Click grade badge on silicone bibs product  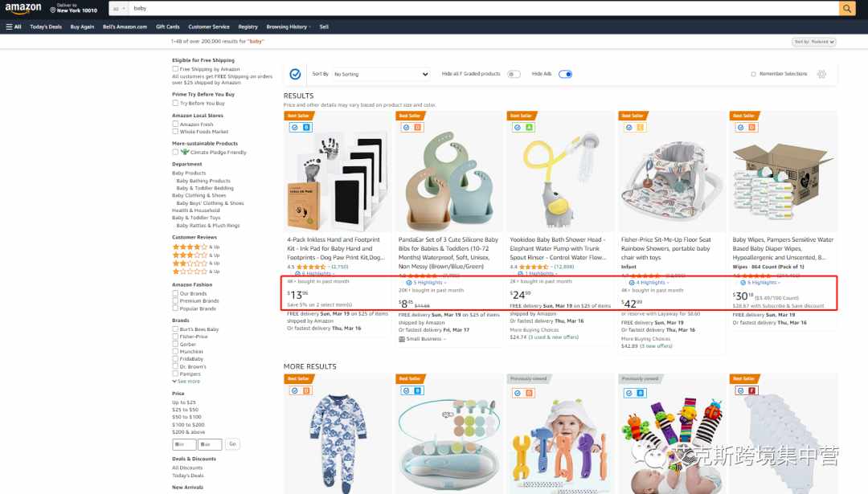click(x=418, y=127)
